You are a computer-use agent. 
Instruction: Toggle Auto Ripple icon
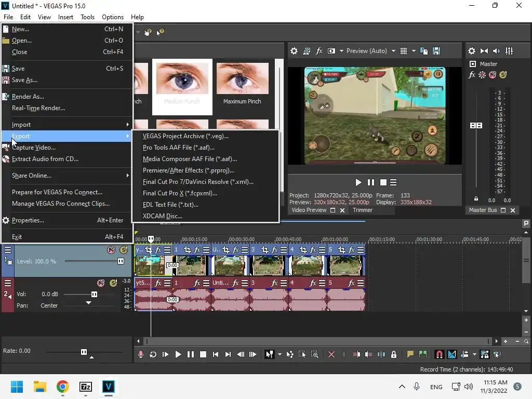pyautogui.click(x=465, y=354)
